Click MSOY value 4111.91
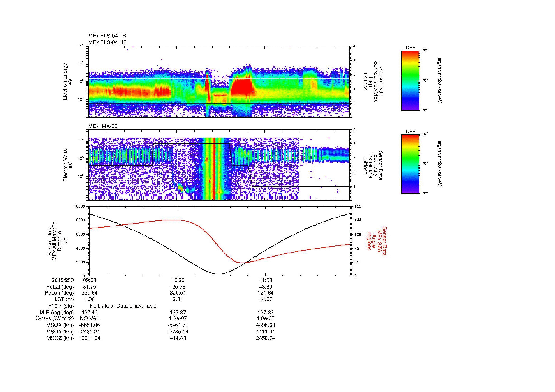 266,332
